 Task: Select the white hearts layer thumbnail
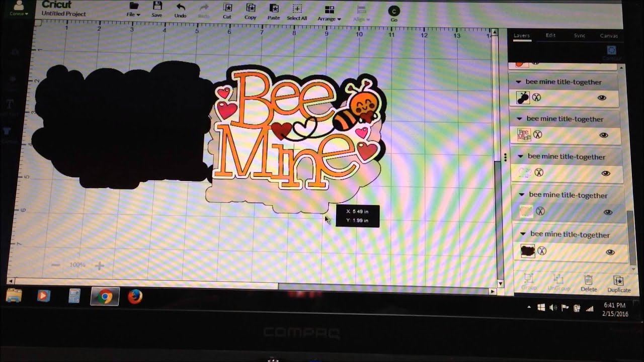click(x=525, y=173)
